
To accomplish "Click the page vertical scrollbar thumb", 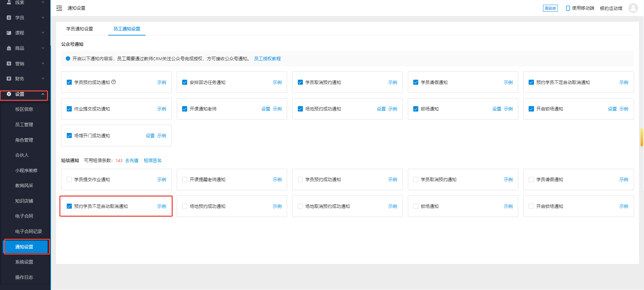I will pyautogui.click(x=642, y=137).
